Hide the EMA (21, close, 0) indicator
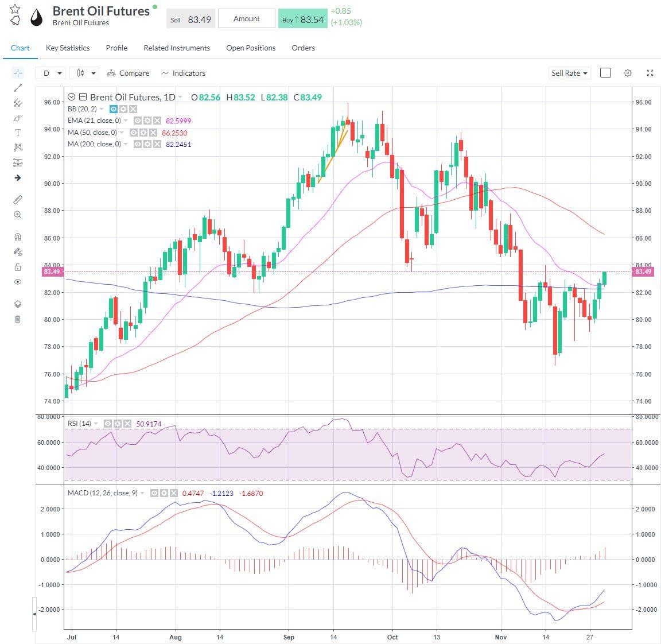 click(137, 121)
